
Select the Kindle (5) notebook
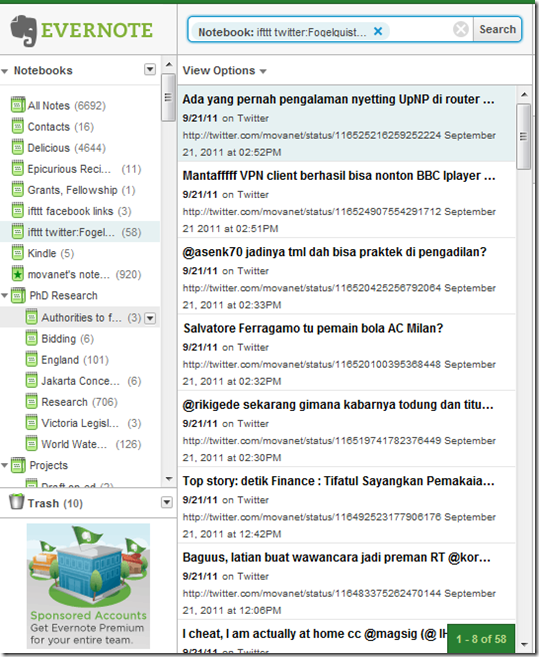coord(51,253)
